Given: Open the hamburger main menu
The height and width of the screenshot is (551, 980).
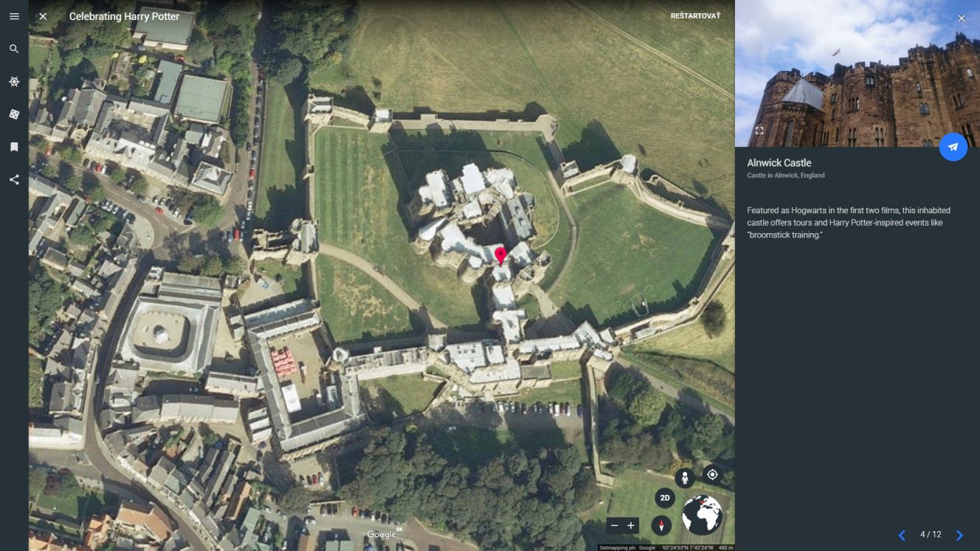Looking at the screenshot, I should click(x=14, y=16).
